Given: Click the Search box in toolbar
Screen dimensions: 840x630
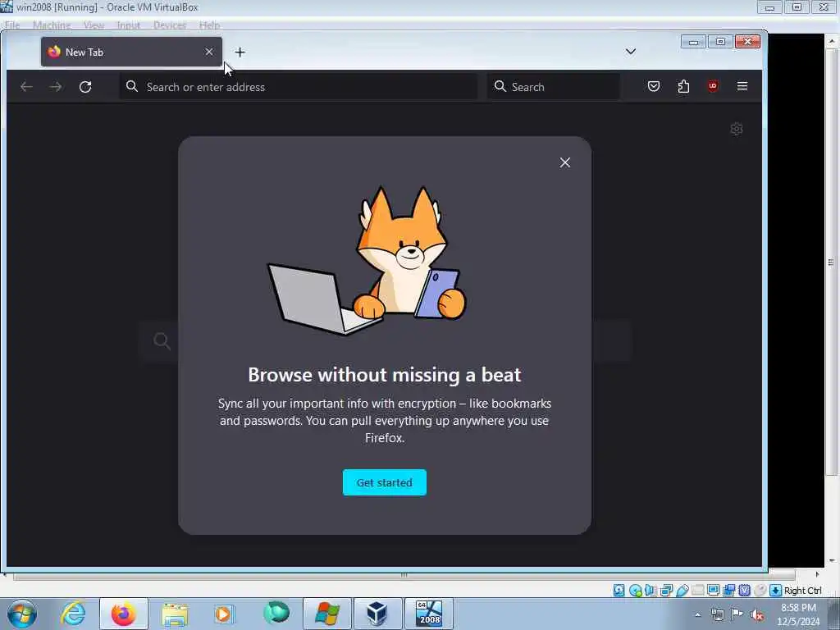Looking at the screenshot, I should click(x=554, y=87).
